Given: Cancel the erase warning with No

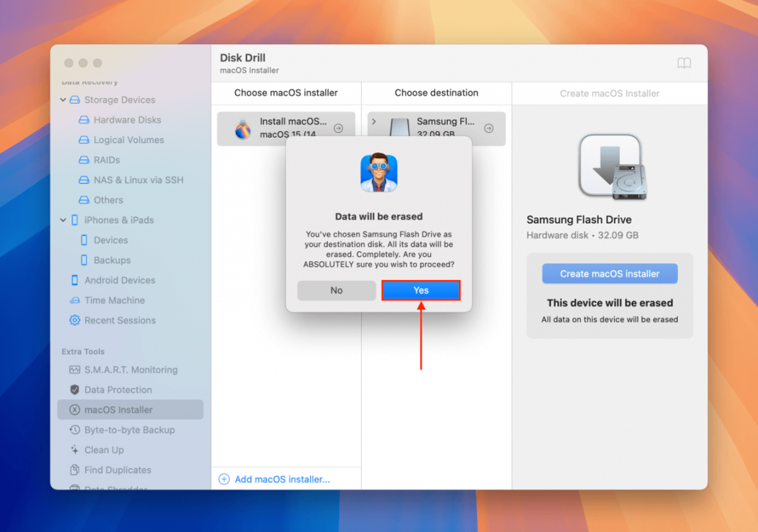Looking at the screenshot, I should pos(336,290).
